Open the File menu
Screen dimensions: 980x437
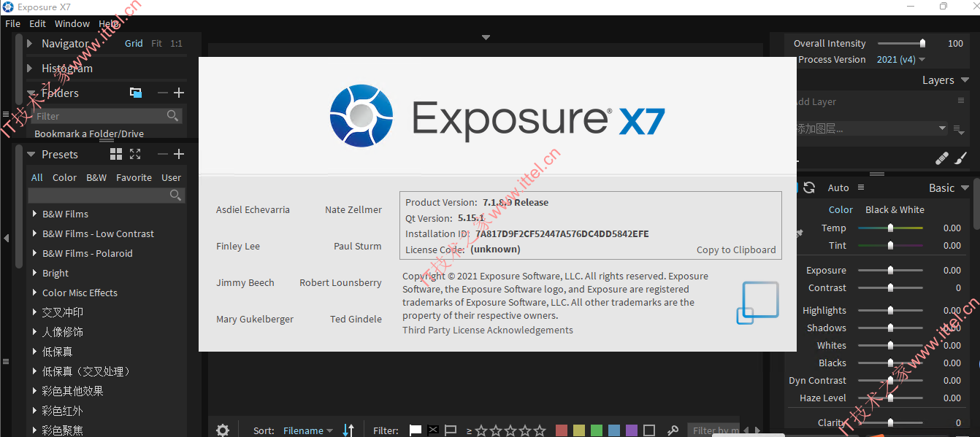point(12,23)
